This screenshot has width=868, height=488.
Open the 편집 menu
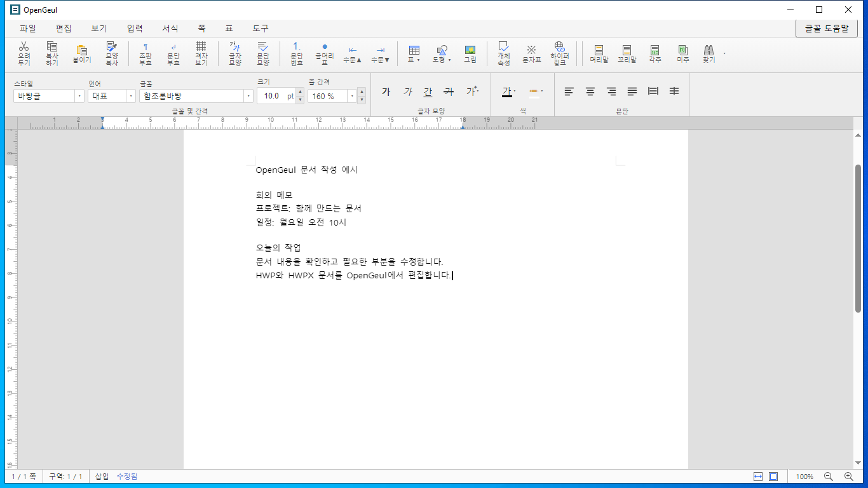tap(64, 29)
